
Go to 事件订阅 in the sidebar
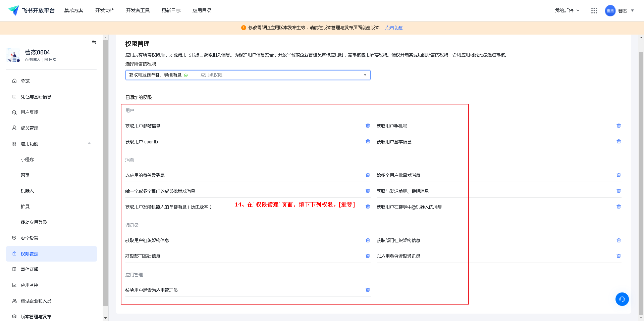30,269
